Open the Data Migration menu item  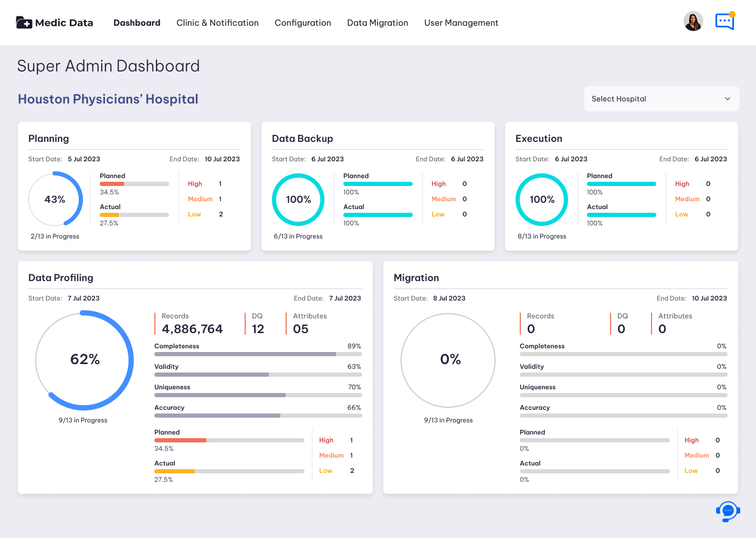pos(377,23)
